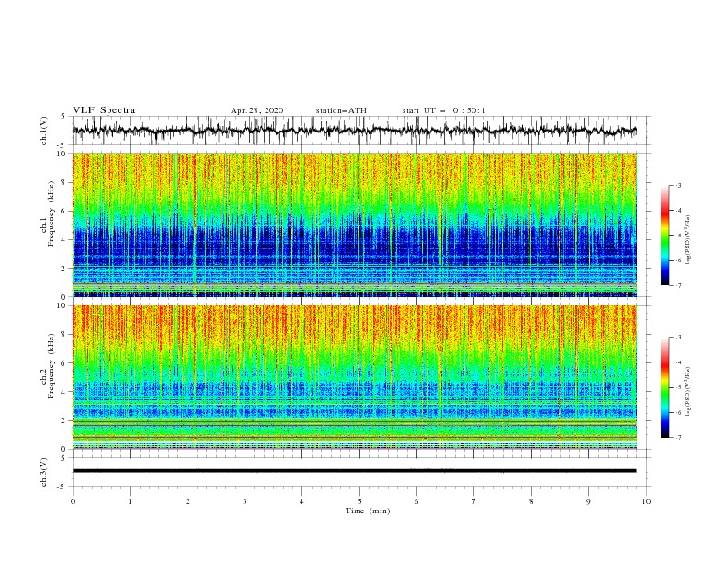Click the "0" tick on the time axis
728x563 pixels.
click(x=73, y=501)
